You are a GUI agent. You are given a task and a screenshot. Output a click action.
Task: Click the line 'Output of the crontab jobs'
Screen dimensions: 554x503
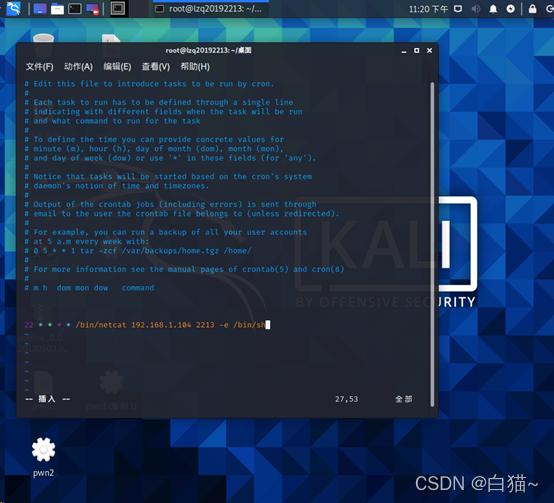pos(170,205)
